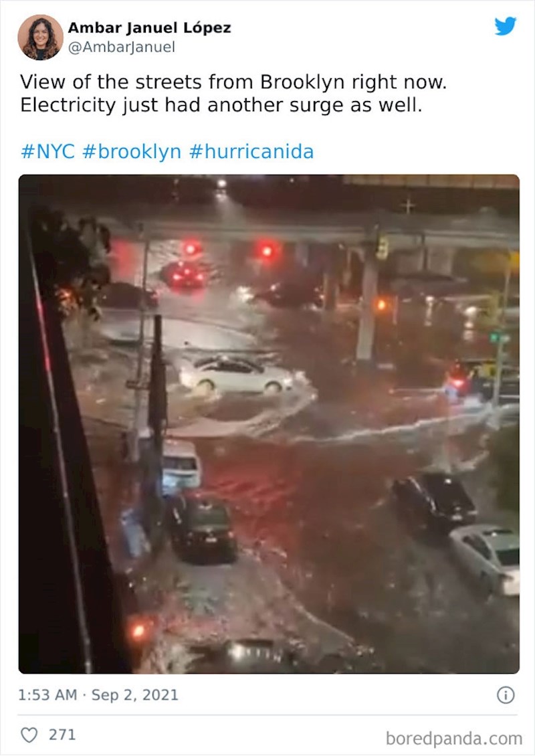Viewport: 535px width, 756px height.
Task: Follow the #hurricanida hashtag
Action: tap(251, 151)
